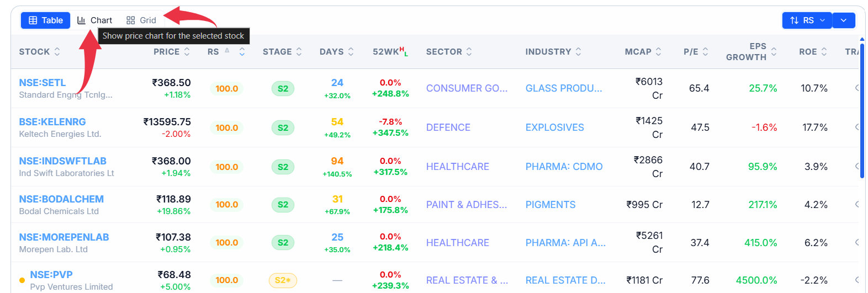
Task: Sort by the EPS GROWTH column header
Action: tap(751, 52)
